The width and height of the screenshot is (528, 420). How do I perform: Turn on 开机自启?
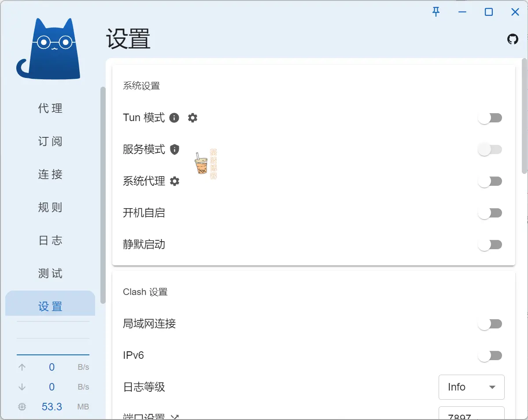[x=490, y=213]
